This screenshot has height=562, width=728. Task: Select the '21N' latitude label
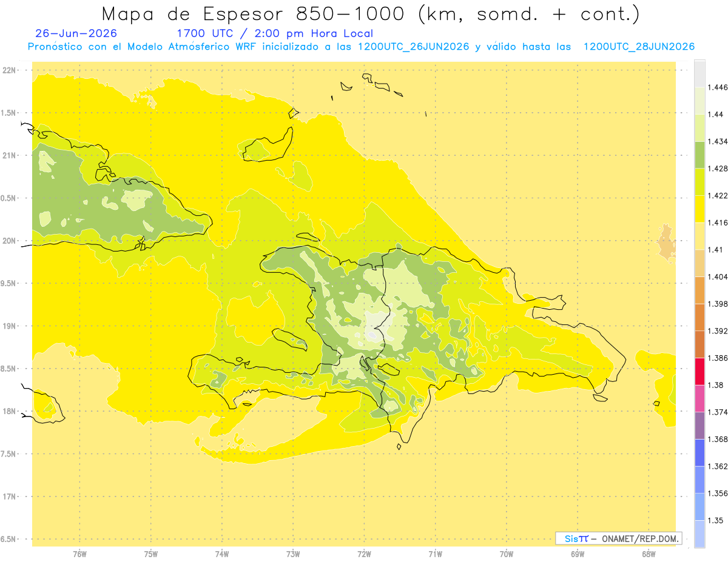pos(10,155)
